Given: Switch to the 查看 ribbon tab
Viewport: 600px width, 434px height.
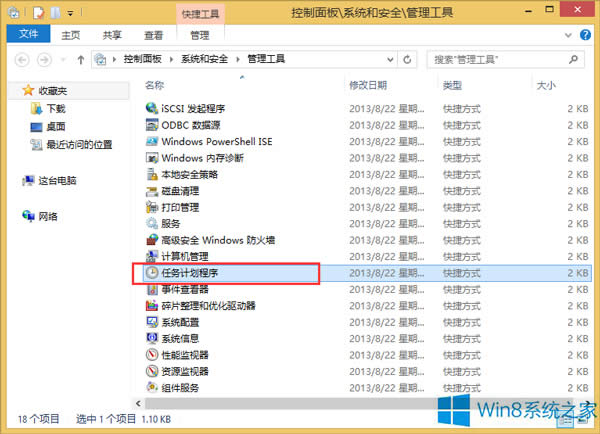Looking at the screenshot, I should click(153, 35).
